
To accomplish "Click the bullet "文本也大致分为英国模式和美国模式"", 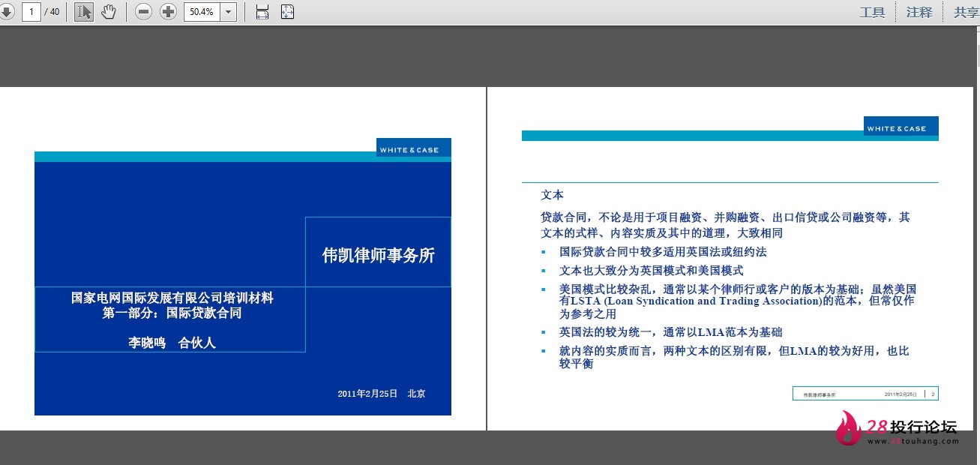I will tap(652, 270).
